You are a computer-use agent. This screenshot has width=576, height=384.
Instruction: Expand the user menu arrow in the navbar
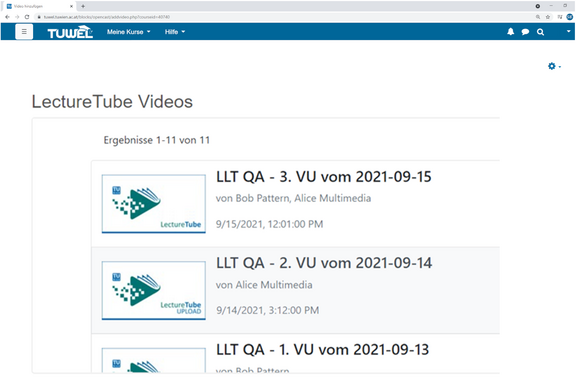(x=568, y=32)
